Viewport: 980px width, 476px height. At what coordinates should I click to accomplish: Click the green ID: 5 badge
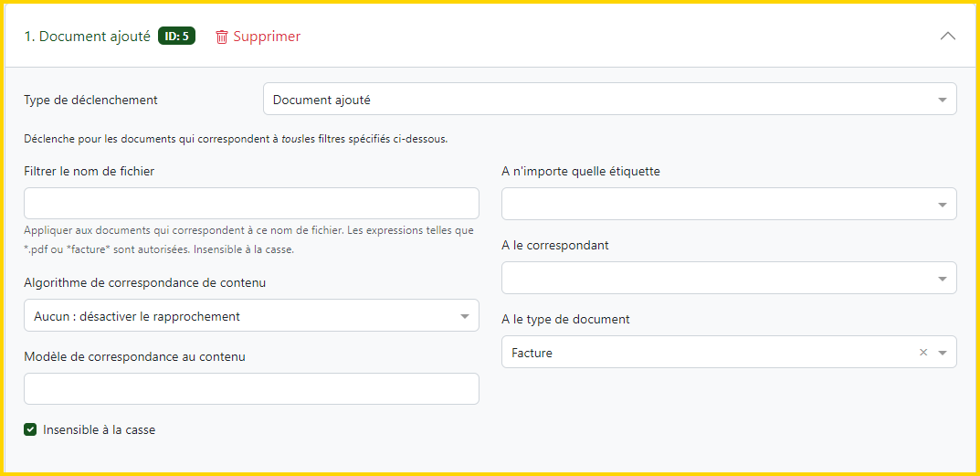click(176, 37)
